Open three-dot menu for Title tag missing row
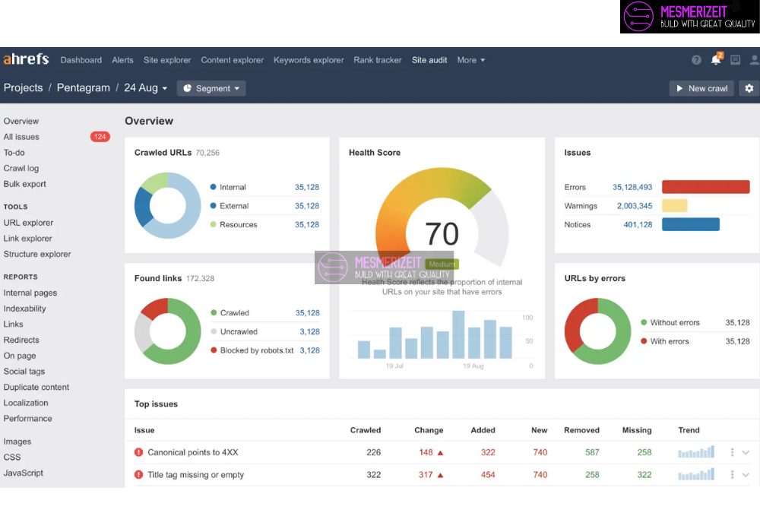The width and height of the screenshot is (760, 532). [x=732, y=475]
